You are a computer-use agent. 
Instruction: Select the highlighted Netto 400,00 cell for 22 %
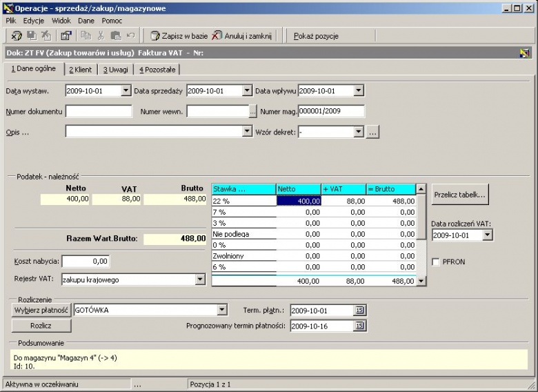299,201
